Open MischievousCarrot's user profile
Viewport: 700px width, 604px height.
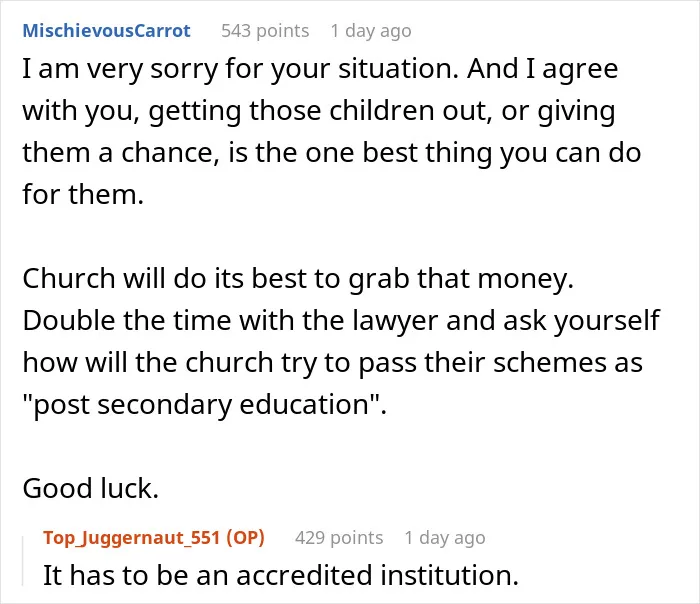tap(106, 30)
